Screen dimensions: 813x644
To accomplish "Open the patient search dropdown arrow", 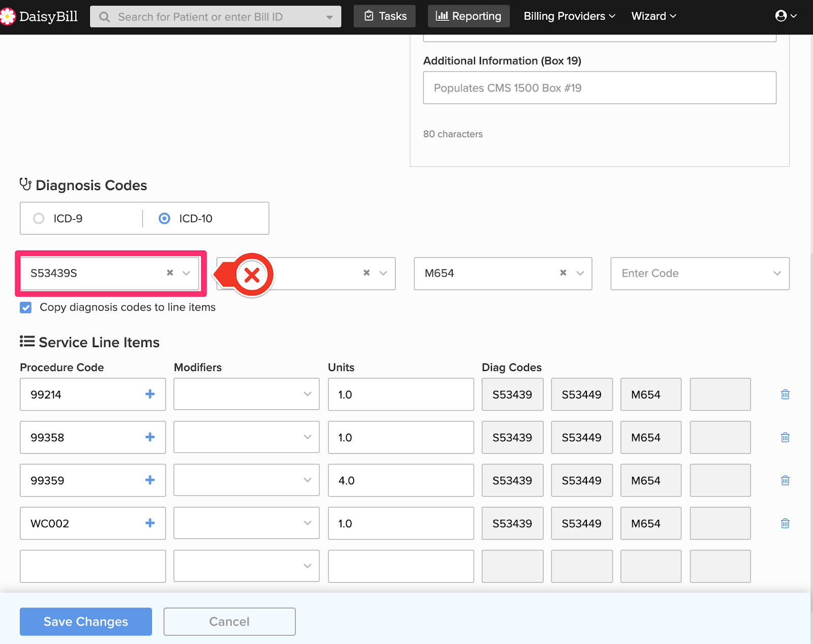I will [330, 17].
